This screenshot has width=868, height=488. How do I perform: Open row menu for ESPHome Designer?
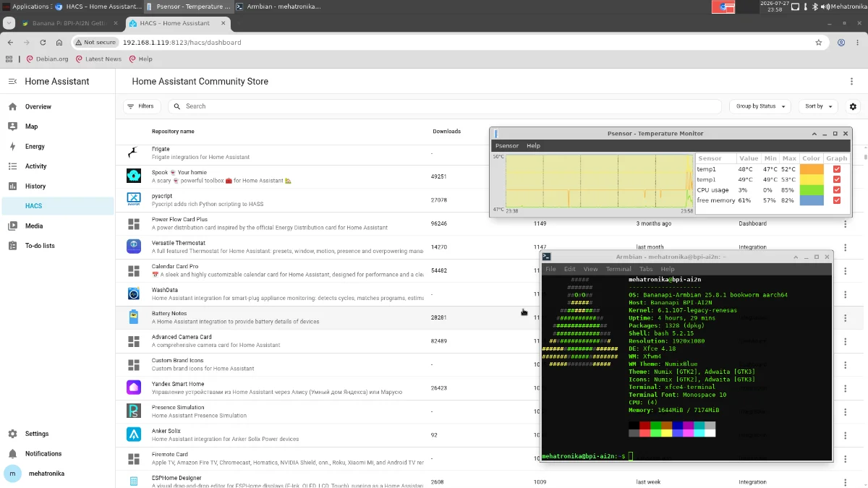[x=845, y=481]
